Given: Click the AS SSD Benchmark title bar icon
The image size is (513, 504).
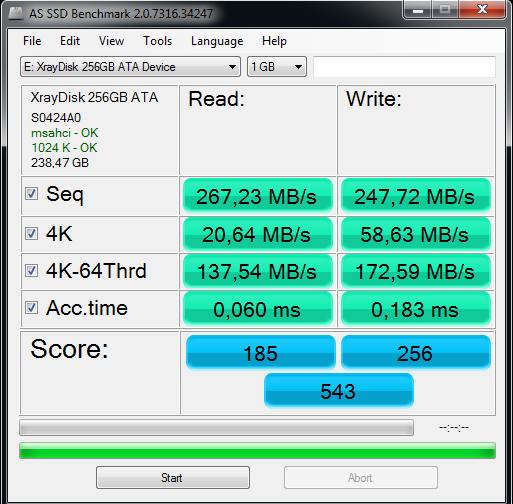Looking at the screenshot, I should (x=15, y=13).
